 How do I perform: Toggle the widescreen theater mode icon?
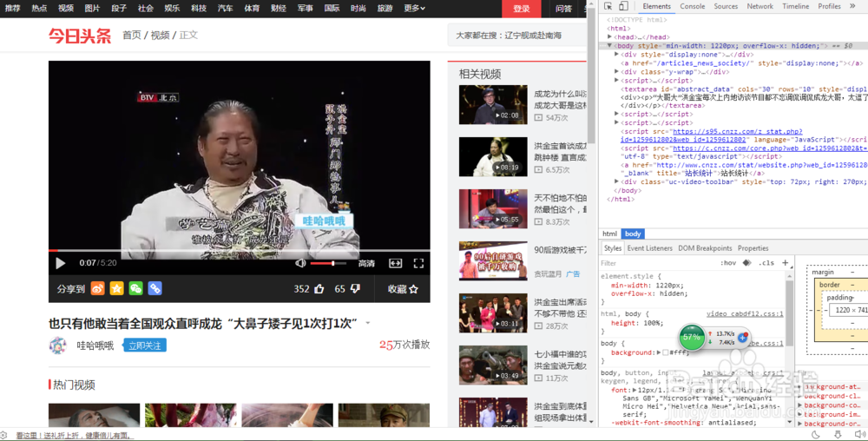pos(395,263)
